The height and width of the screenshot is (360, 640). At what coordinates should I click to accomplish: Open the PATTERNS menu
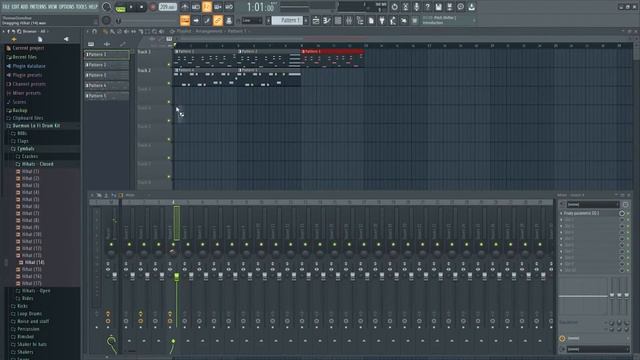click(38, 7)
